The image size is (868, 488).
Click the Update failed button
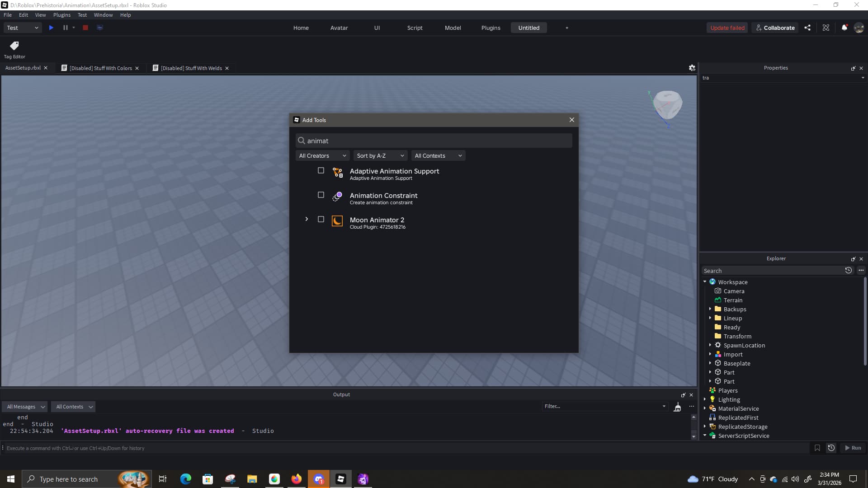pos(727,28)
